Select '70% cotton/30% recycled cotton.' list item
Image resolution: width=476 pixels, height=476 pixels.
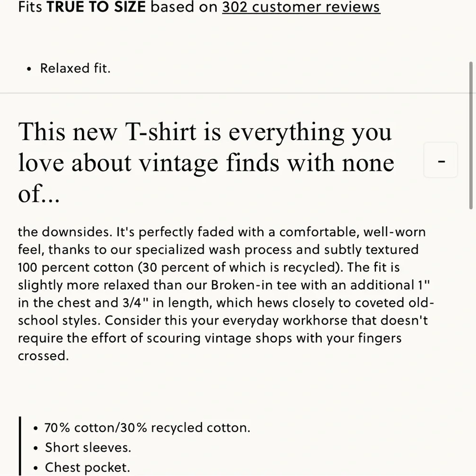click(147, 428)
